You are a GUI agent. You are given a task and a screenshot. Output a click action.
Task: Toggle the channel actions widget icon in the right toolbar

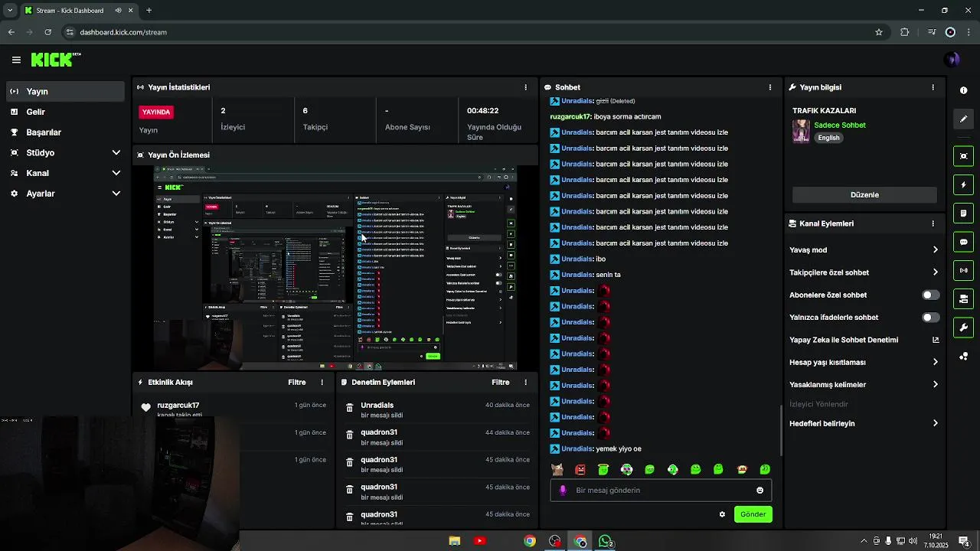click(x=963, y=299)
